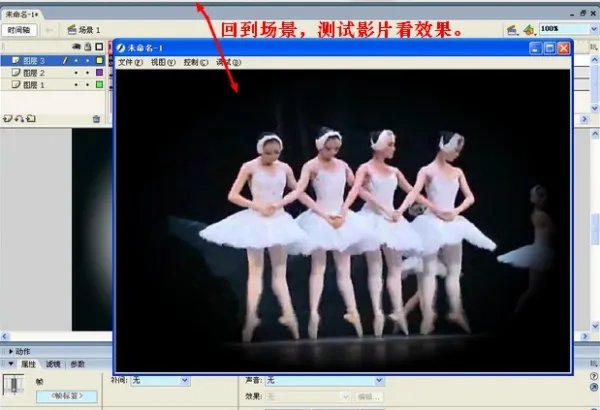Click the pencil editing indicator on 图层 3
This screenshot has height=410, width=600.
(x=65, y=60)
